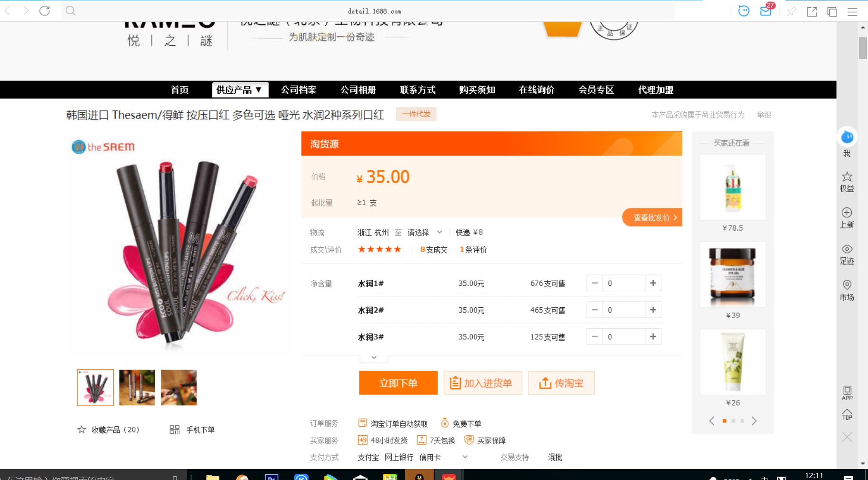
Task: Open the 1条评价 reviews link
Action: tap(473, 249)
